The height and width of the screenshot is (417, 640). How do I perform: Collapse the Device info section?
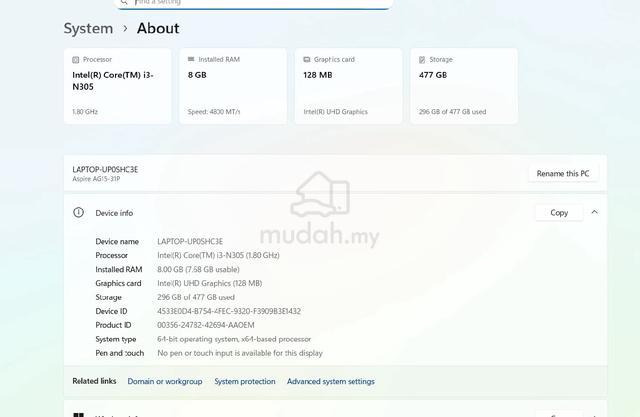tap(594, 212)
